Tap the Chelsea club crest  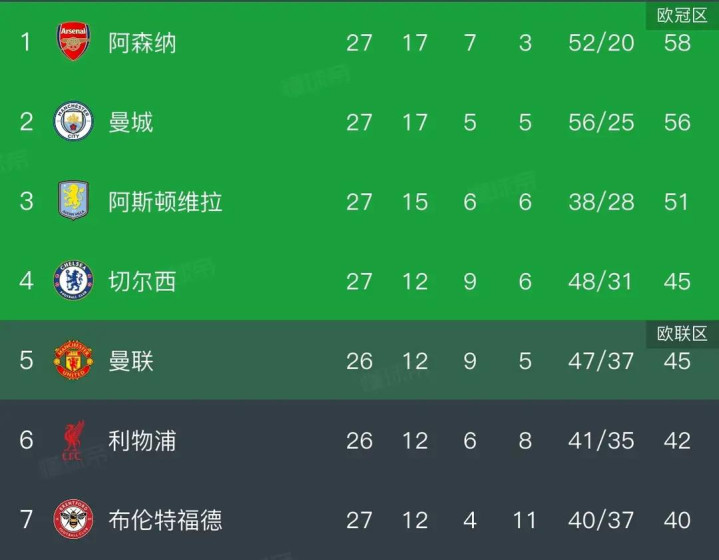[73, 281]
